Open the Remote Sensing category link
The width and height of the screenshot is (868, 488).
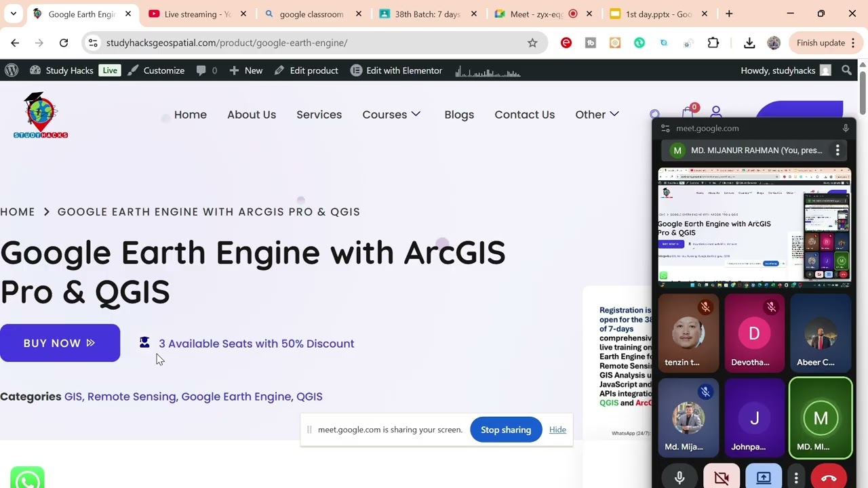pyautogui.click(x=132, y=396)
